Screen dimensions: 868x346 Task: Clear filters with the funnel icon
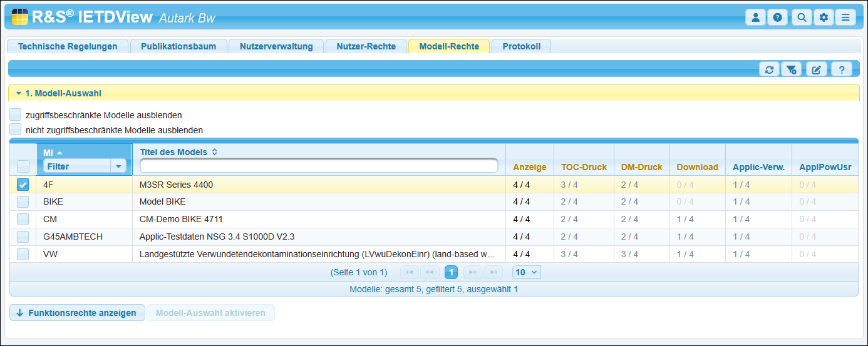click(792, 69)
